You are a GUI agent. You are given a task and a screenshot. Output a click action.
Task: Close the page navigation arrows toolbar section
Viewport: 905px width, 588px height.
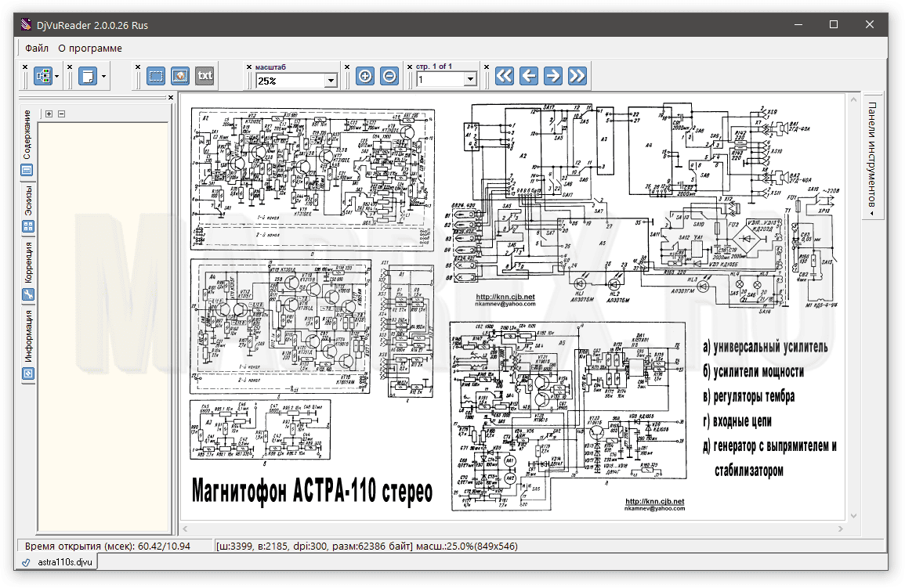(x=487, y=67)
